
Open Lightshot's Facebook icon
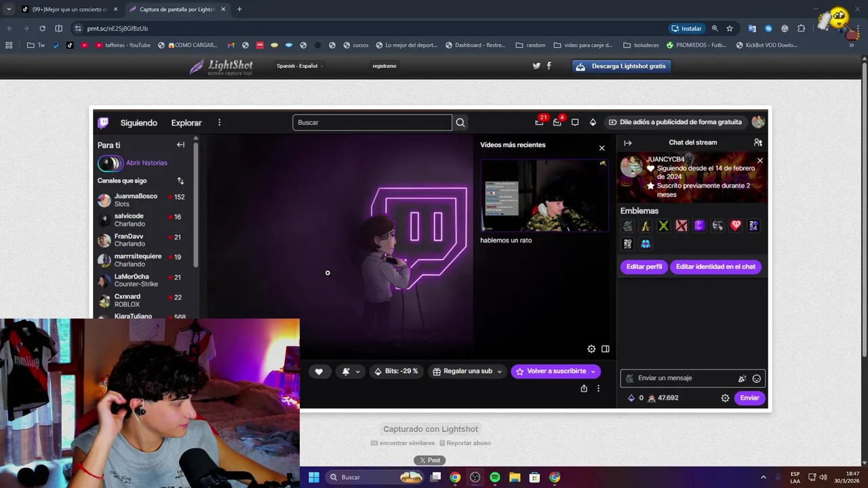pos(549,66)
